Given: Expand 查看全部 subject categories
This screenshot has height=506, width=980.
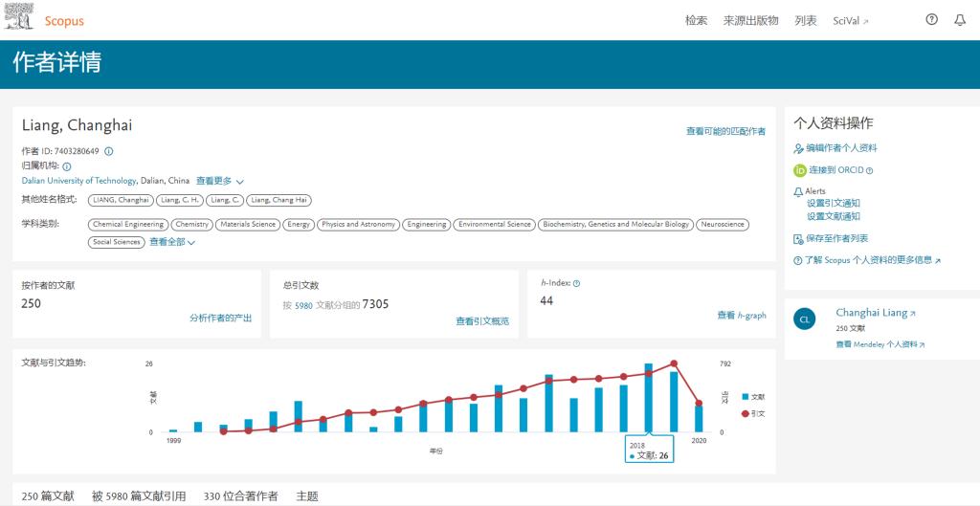Looking at the screenshot, I should [x=172, y=242].
